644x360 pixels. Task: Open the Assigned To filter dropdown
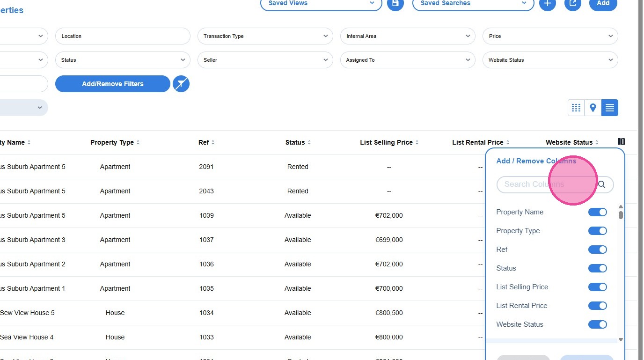click(408, 60)
